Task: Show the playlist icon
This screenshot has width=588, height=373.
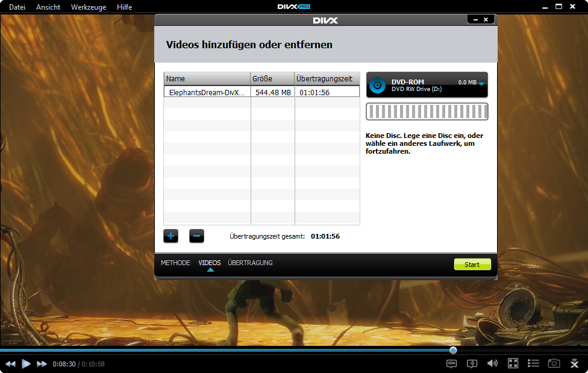Action: click(533, 363)
